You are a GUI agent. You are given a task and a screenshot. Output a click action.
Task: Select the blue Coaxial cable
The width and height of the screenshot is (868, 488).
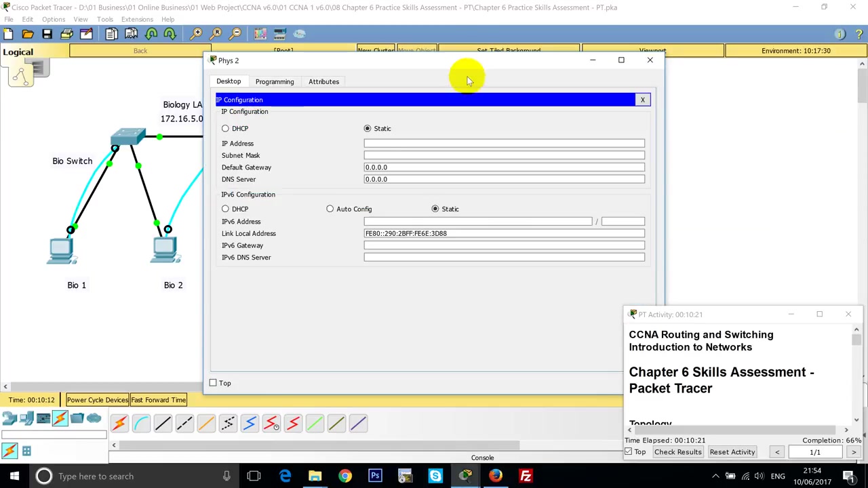click(x=250, y=424)
